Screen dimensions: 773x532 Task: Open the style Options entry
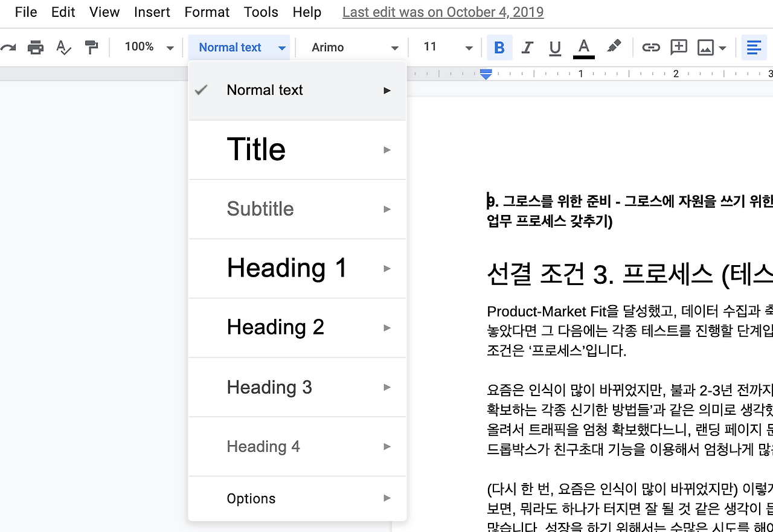click(x=297, y=498)
